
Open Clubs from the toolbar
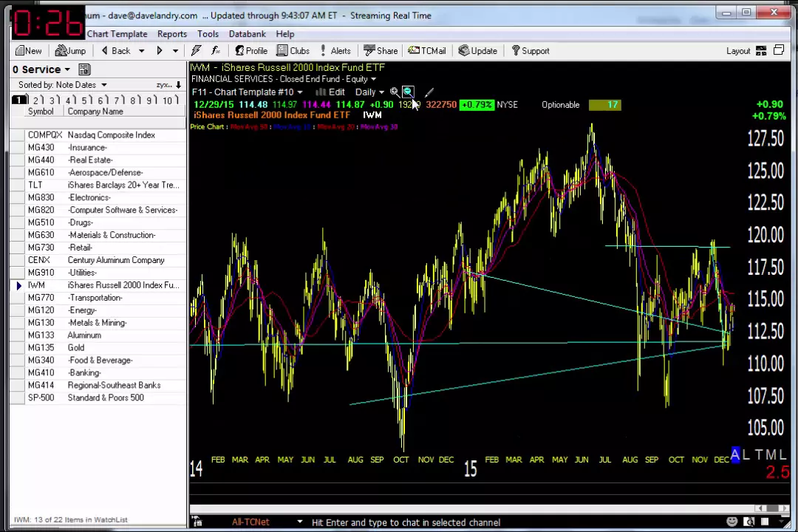tap(293, 50)
